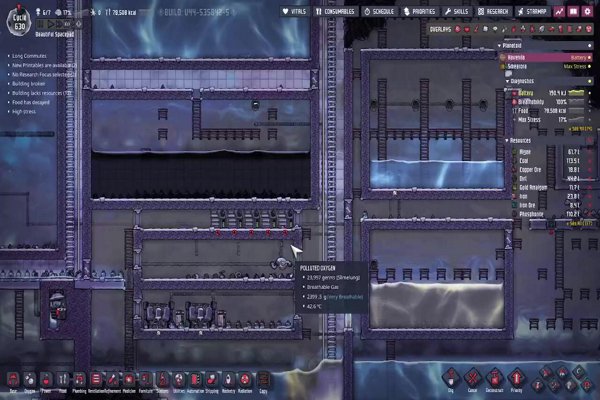
Task: Open the Priorities screen
Action: click(420, 11)
